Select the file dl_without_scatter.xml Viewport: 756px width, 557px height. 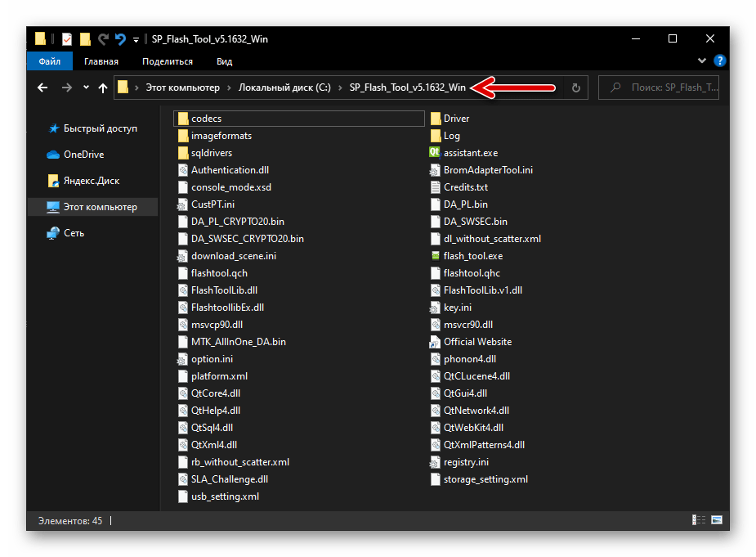485,239
